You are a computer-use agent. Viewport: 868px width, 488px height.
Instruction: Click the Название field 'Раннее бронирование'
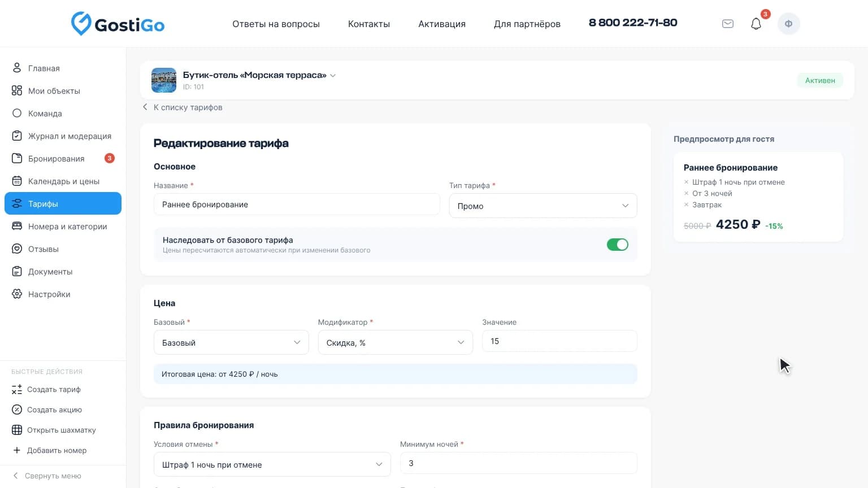point(297,204)
